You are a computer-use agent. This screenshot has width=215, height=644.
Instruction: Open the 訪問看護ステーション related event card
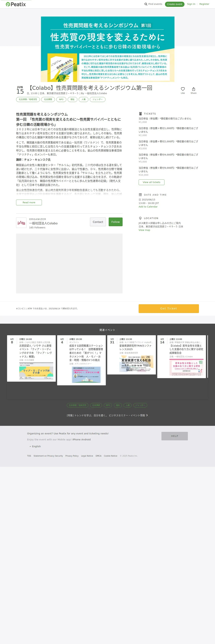pos(81,360)
